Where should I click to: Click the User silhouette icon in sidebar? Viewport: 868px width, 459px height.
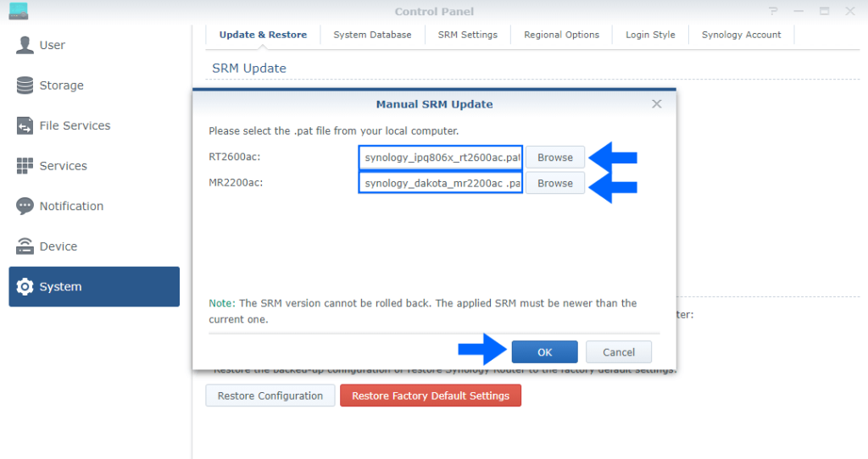25,45
